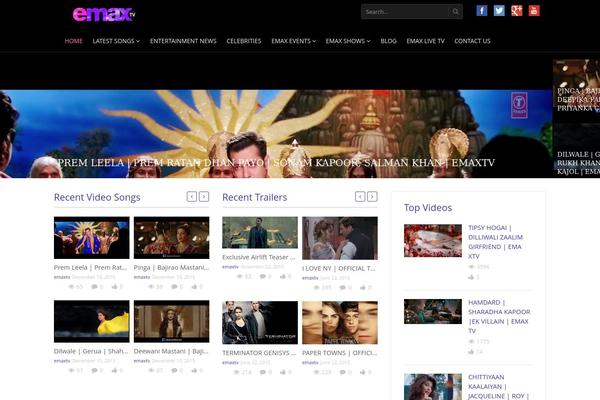
Task: Open the Twitter icon in header
Action: pos(499,11)
